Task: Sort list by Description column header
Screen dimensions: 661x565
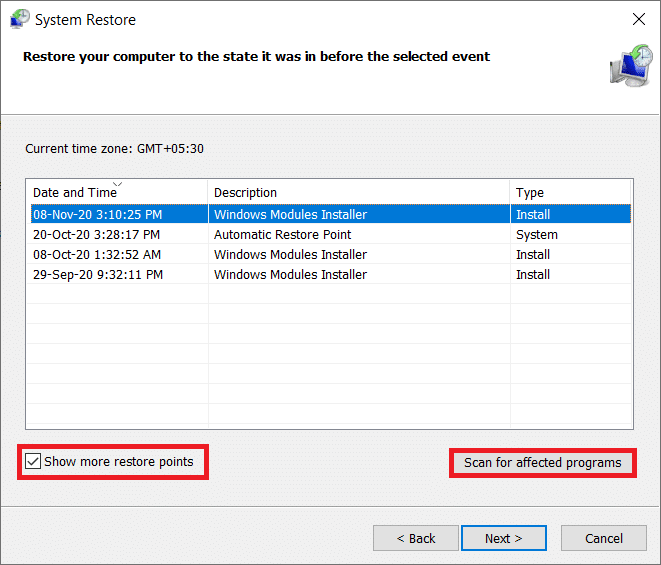Action: pyautogui.click(x=245, y=193)
